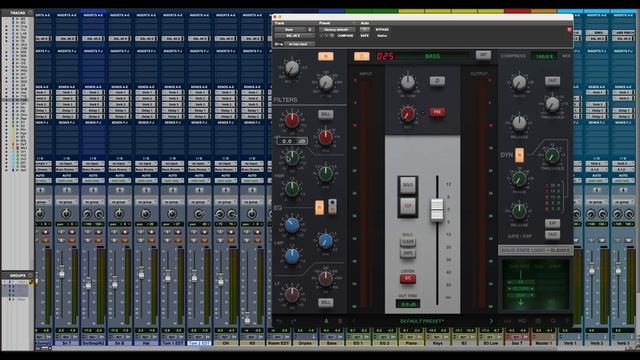Viewport: 640px width, 360px height.
Task: Record-enable the Sn B track in mixer
Action: click(x=124, y=232)
